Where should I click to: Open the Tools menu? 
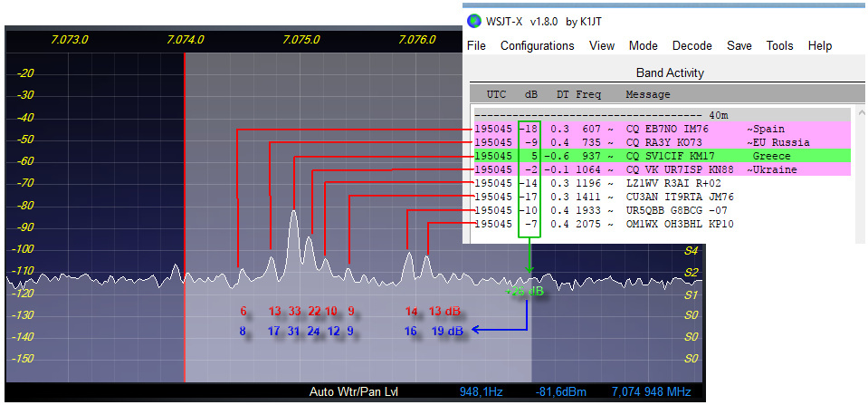click(779, 45)
